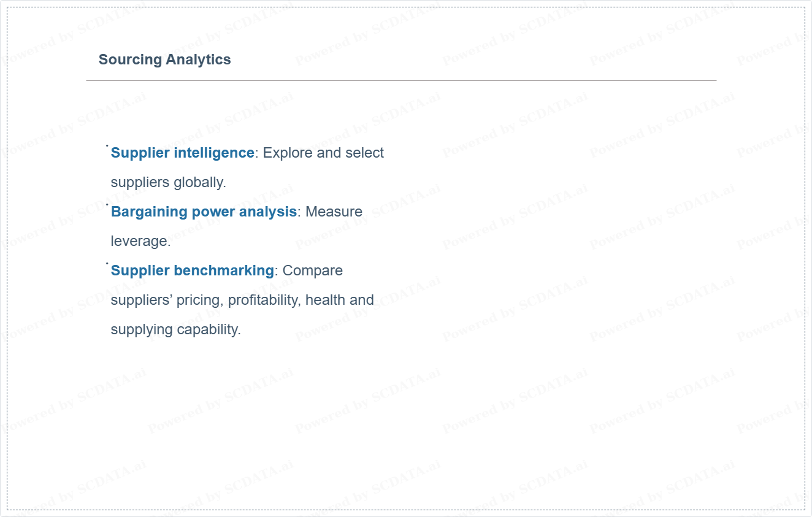Image resolution: width=812 pixels, height=517 pixels.
Task: Click the bullet dot before Supplier intelligence
Action: point(107,146)
